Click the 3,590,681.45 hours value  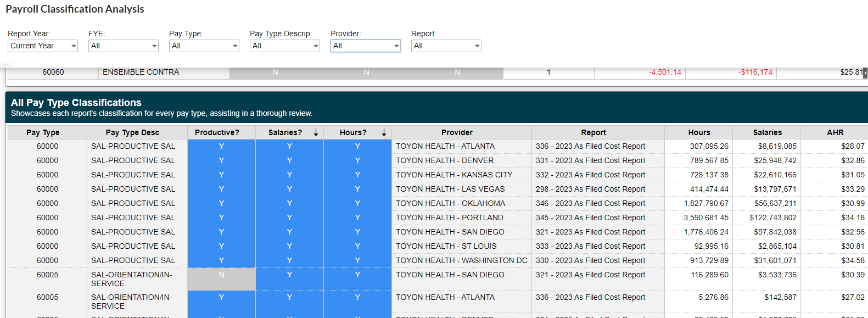[x=706, y=217]
